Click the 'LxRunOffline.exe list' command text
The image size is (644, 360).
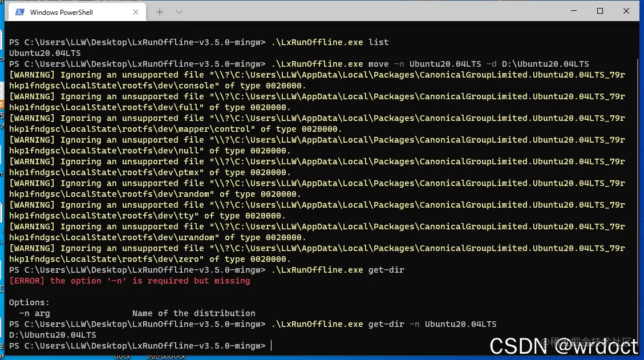(x=330, y=42)
